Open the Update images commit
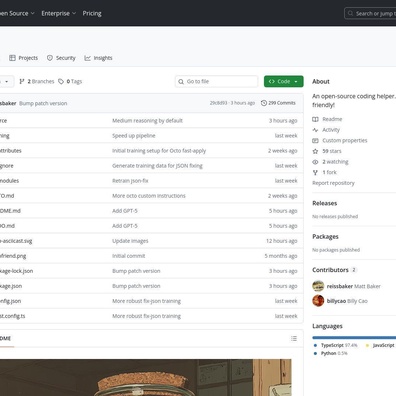This screenshot has height=396, width=396. (x=130, y=241)
